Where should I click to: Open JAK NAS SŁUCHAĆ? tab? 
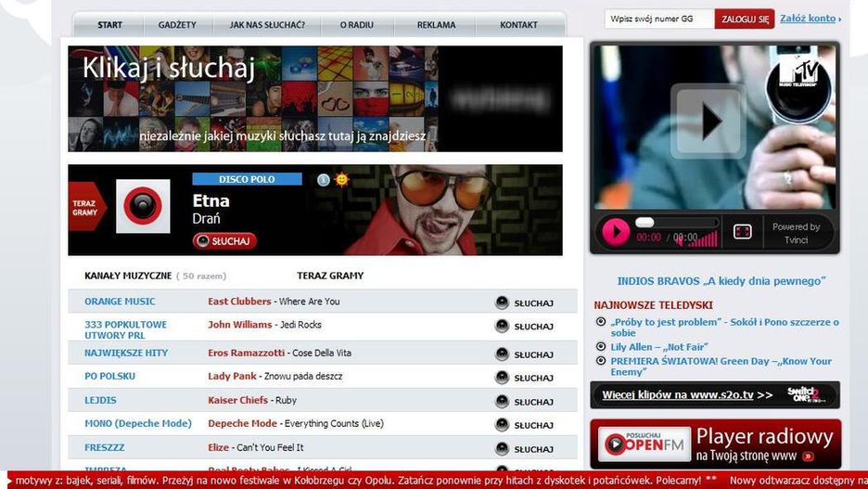(267, 25)
